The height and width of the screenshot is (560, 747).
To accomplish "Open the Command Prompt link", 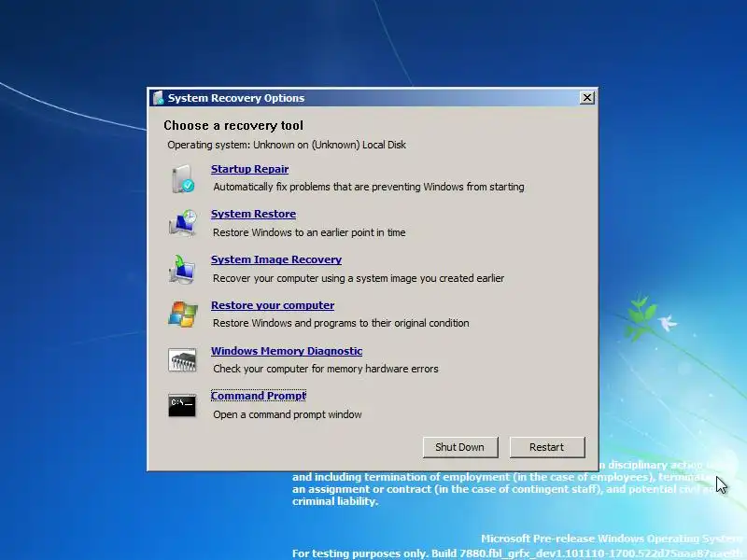I will coord(259,396).
